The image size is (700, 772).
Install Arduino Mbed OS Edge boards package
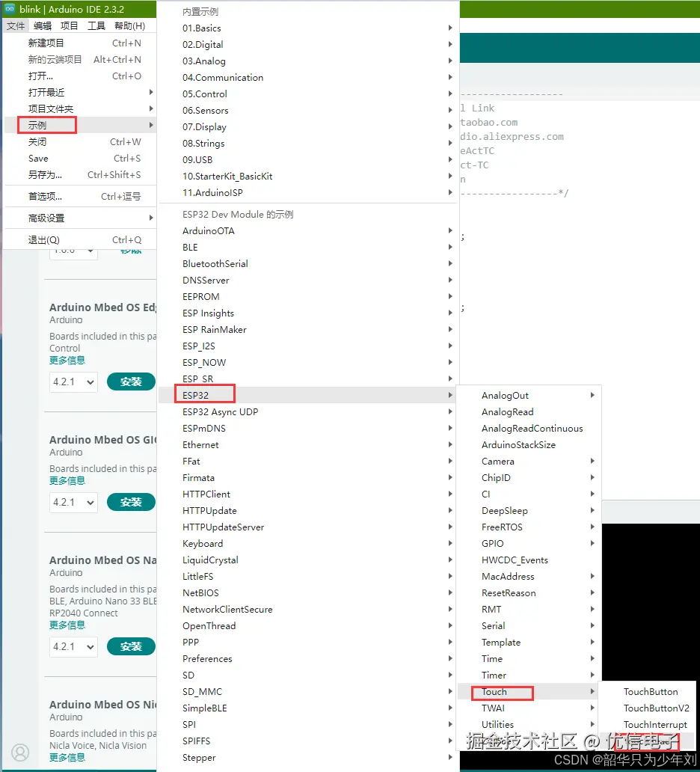[131, 382]
